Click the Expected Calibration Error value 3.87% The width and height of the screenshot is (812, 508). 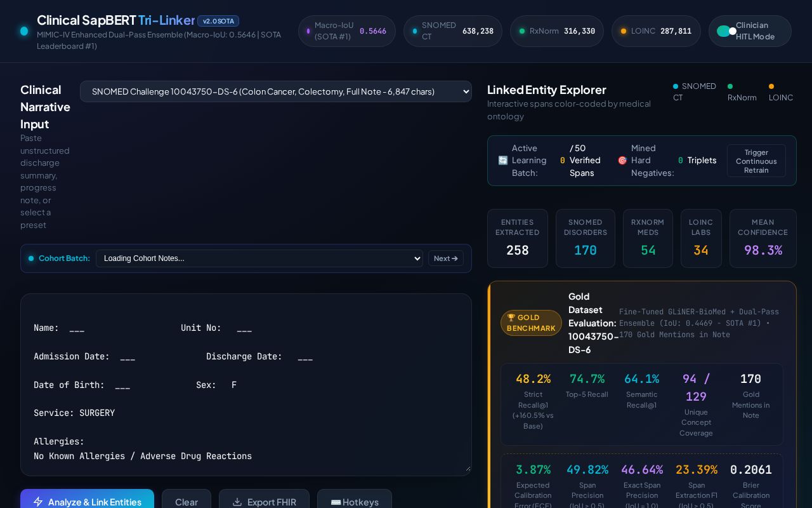pos(533,470)
